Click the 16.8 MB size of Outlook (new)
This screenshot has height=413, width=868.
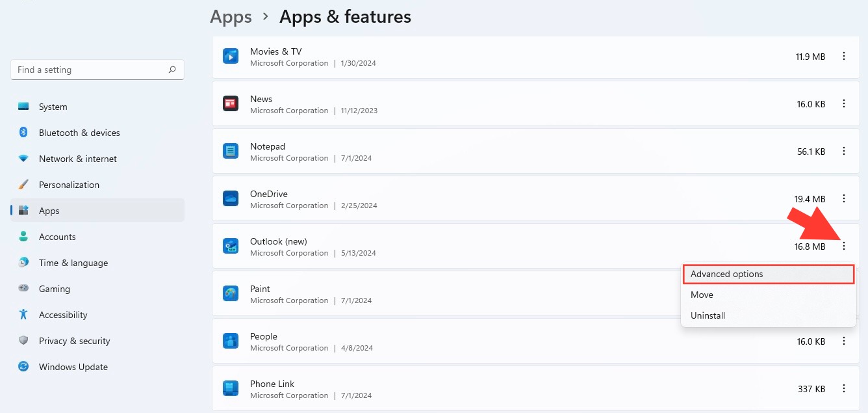(x=810, y=246)
